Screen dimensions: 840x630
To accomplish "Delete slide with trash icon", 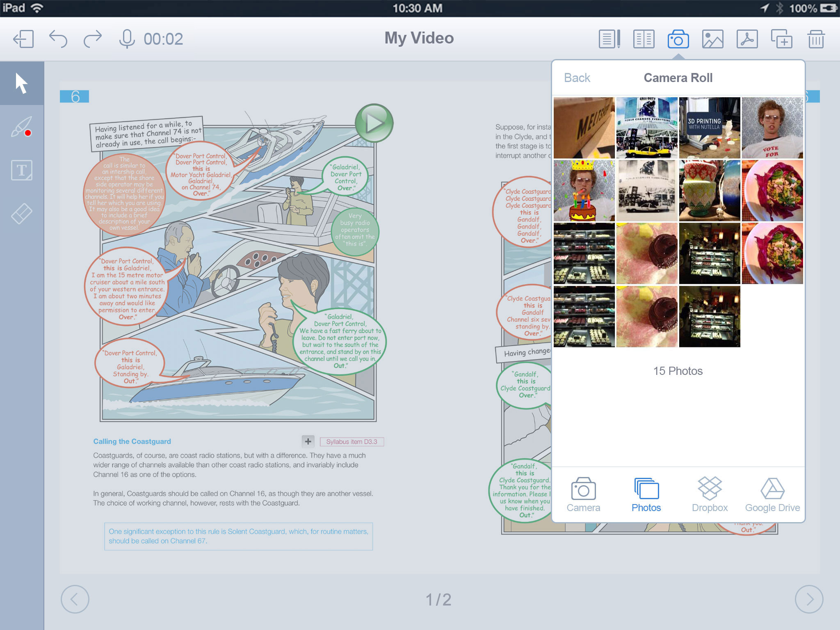I will (816, 39).
